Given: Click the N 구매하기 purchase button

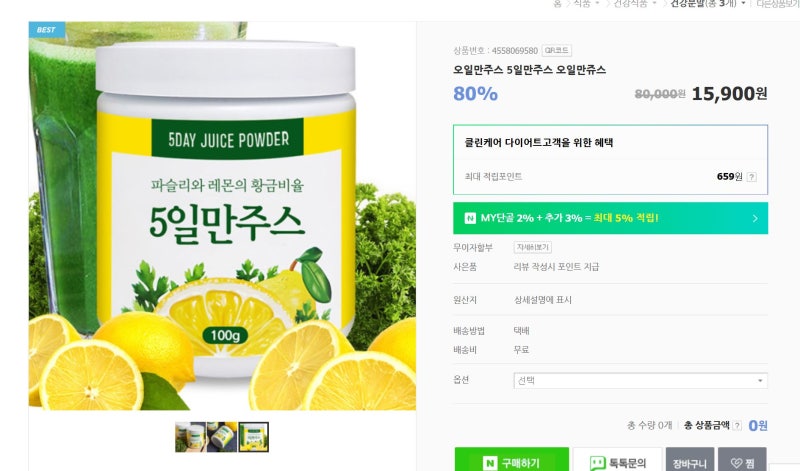Looking at the screenshot, I should click(512, 461).
